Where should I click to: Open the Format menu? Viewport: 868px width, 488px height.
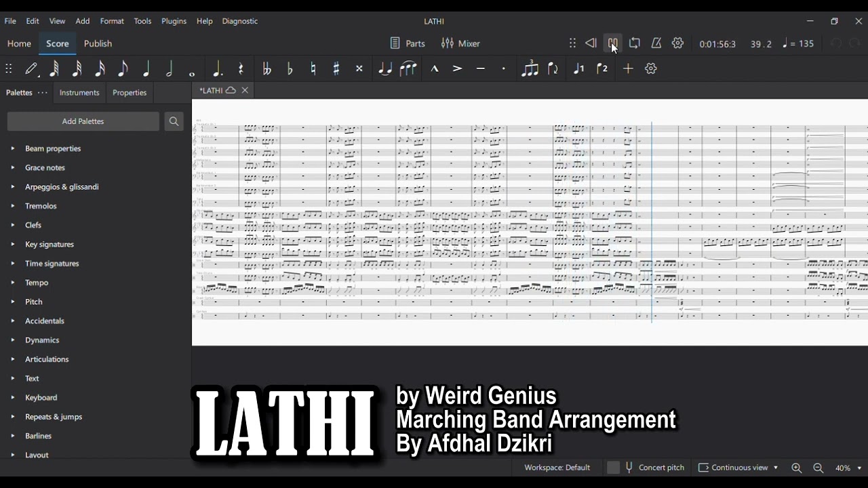(x=112, y=21)
